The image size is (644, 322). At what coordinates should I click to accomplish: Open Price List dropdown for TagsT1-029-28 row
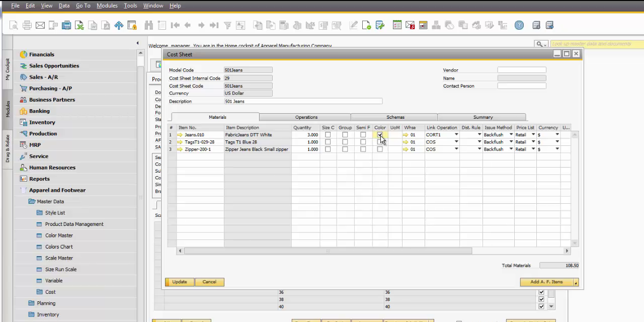(533, 142)
